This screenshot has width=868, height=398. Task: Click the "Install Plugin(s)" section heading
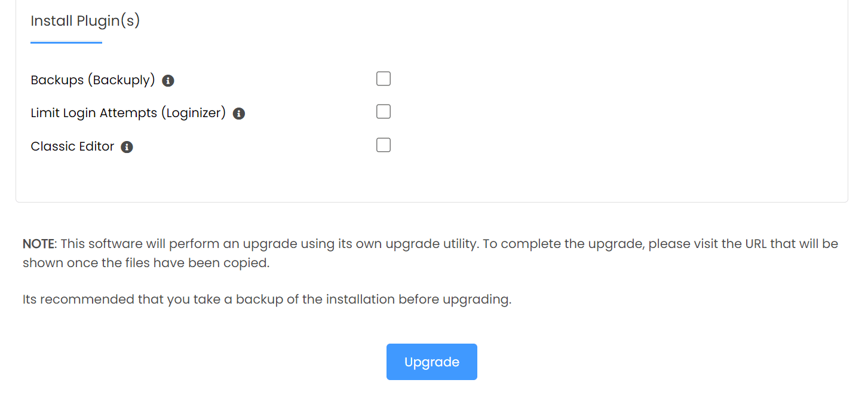coord(85,21)
